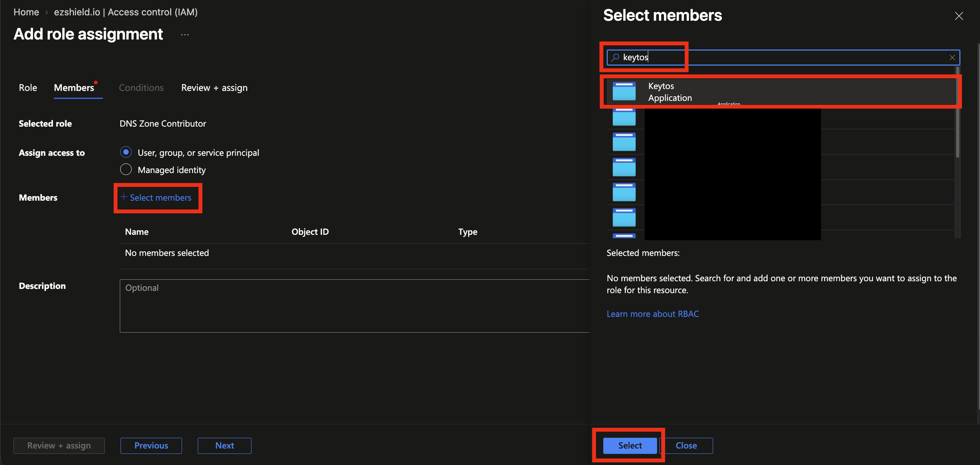This screenshot has width=980, height=465.
Task: Choose the Managed identity radio option
Action: click(x=126, y=170)
